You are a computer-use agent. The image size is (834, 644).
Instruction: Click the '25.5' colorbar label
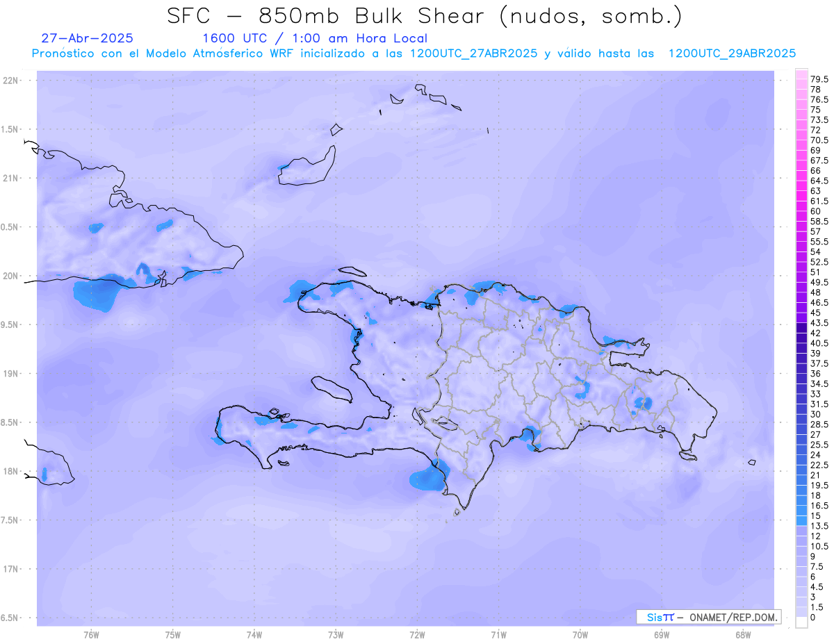[819, 445]
